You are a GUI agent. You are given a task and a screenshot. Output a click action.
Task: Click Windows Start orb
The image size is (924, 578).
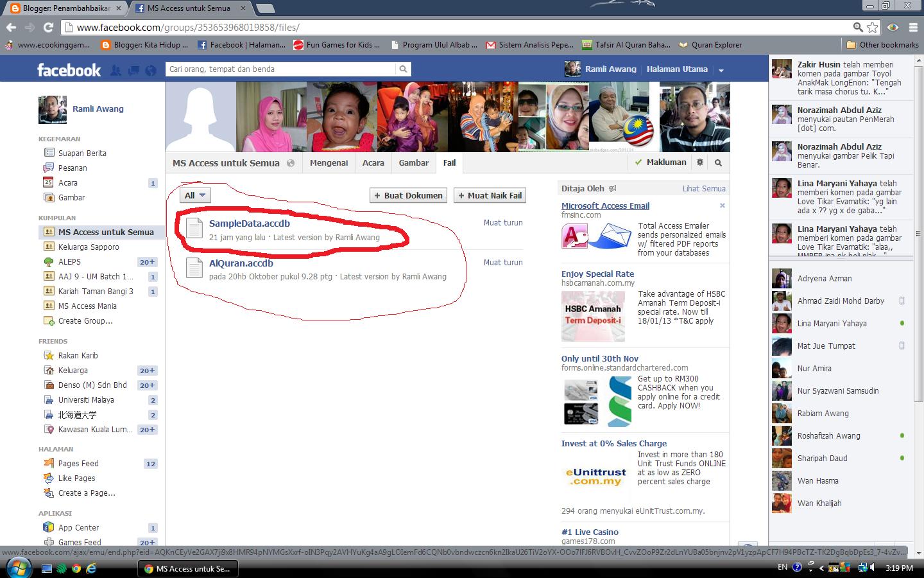(17, 568)
